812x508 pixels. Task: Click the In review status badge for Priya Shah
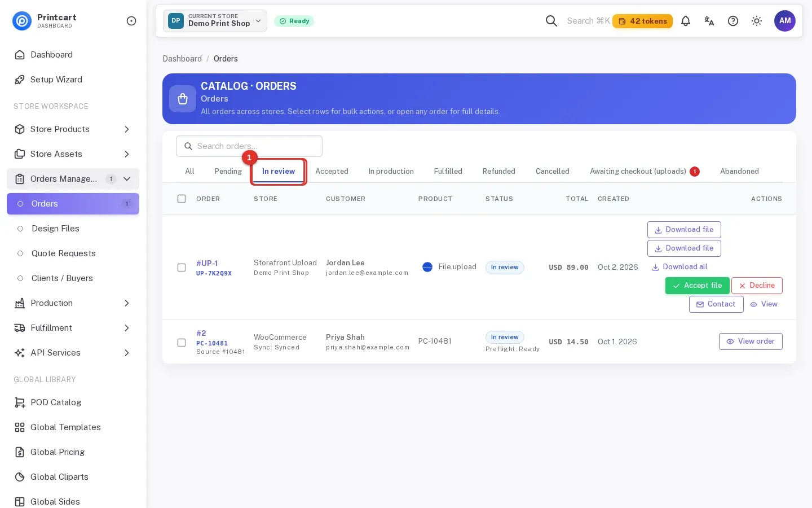pyautogui.click(x=505, y=338)
